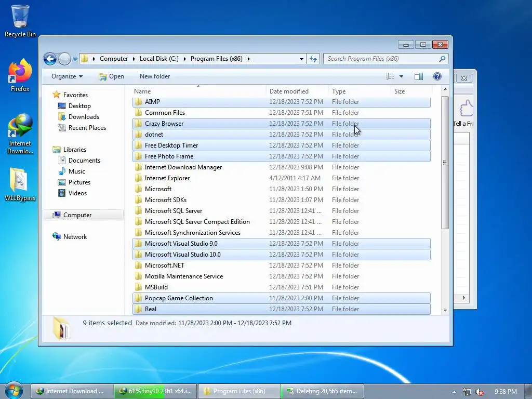Select the Microsoft SQL Server Compact Edition folder
532x399 pixels.
pyautogui.click(x=281, y=221)
